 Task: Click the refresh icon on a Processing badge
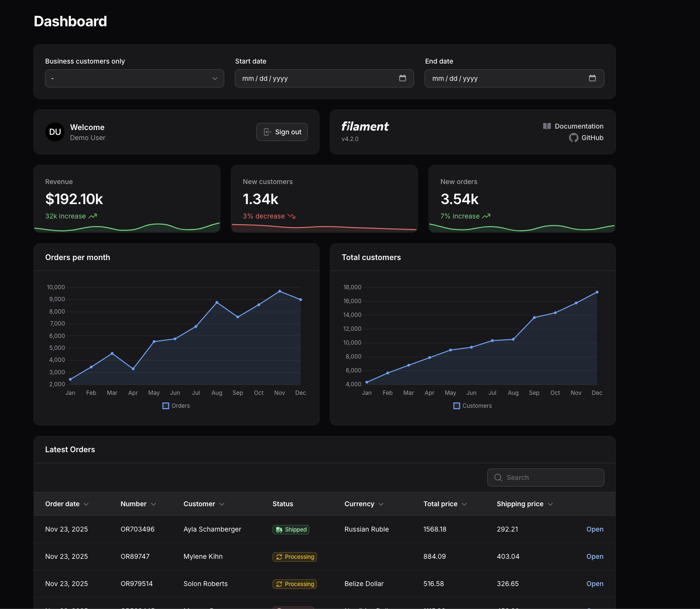[279, 557]
